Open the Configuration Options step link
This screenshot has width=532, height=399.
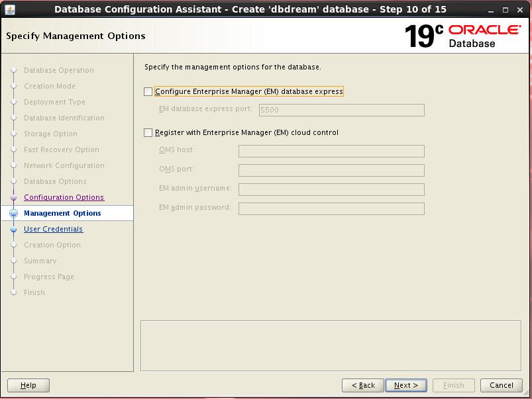(64, 197)
